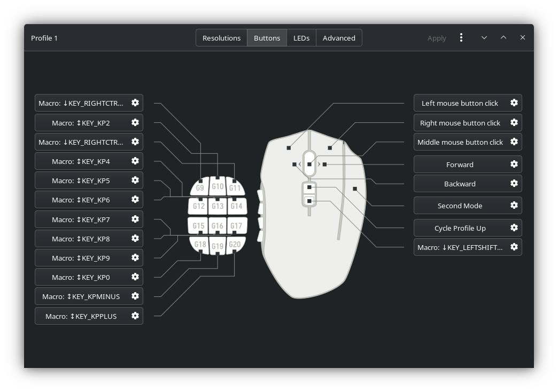
Task: Open gear for Cycle Profile Up
Action: point(514,228)
